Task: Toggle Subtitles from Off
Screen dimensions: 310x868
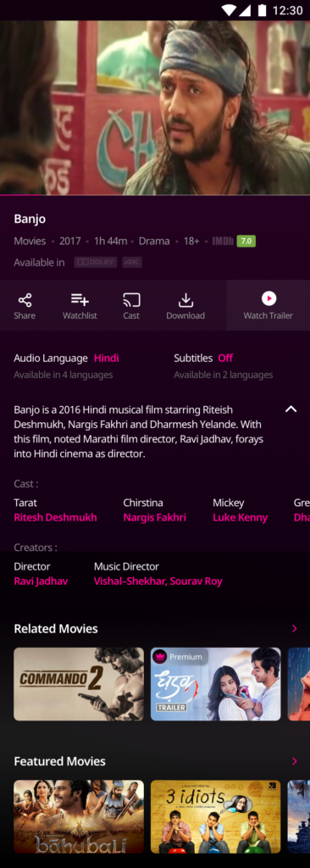Action: [x=225, y=359]
